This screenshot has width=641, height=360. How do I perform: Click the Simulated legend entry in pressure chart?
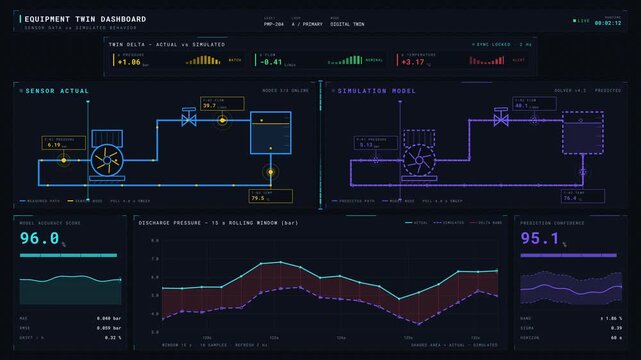coord(448,223)
